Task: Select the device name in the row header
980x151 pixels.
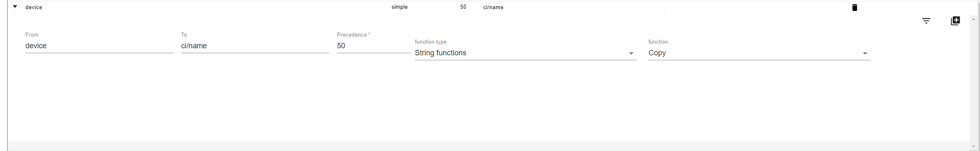Action: (x=34, y=7)
